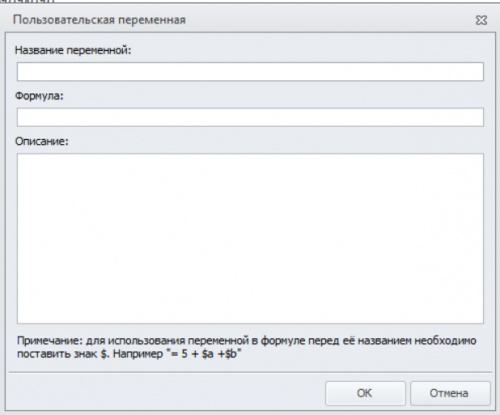Click the $ sign mention in the note
The image size is (500, 415).
(x=104, y=354)
